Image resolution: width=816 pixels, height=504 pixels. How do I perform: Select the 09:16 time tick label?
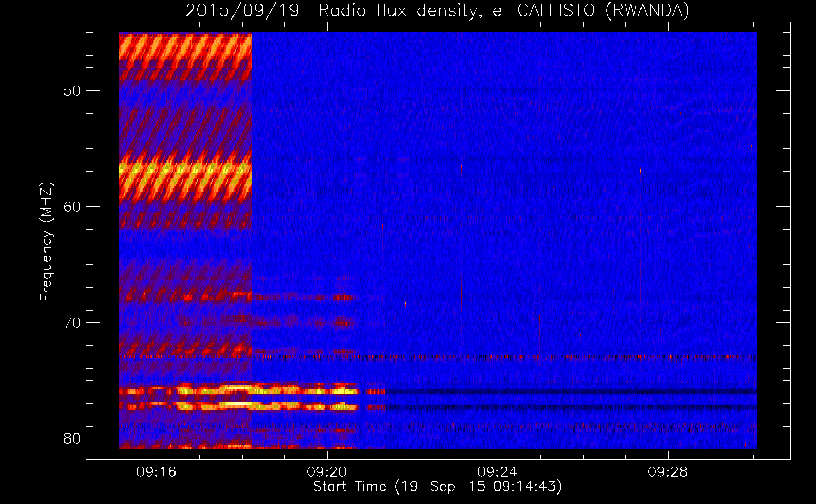point(156,472)
